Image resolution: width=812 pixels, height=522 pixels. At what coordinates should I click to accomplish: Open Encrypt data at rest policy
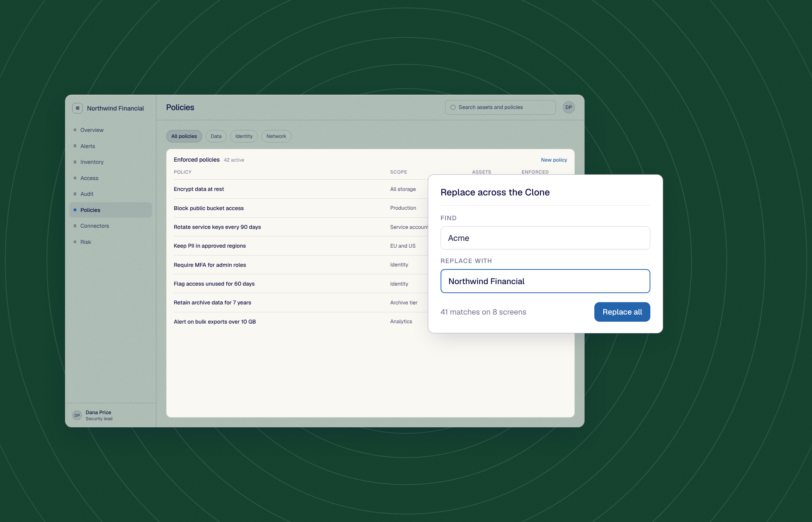pos(199,189)
